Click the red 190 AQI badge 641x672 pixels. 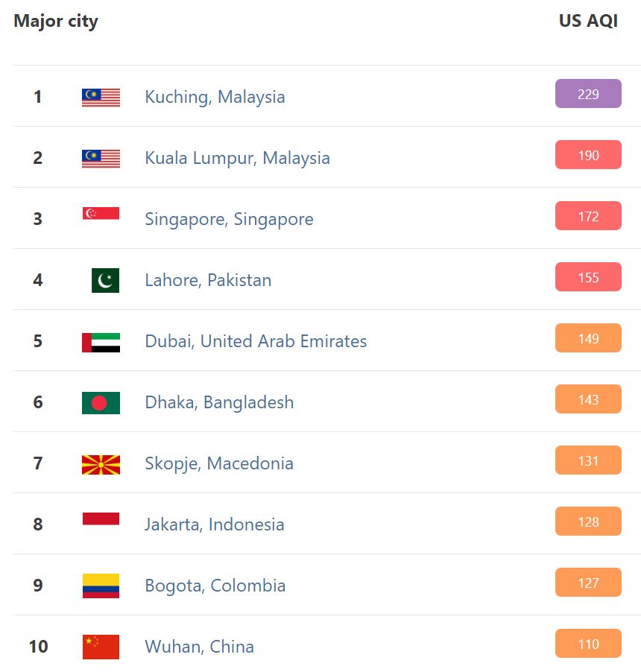tap(588, 155)
